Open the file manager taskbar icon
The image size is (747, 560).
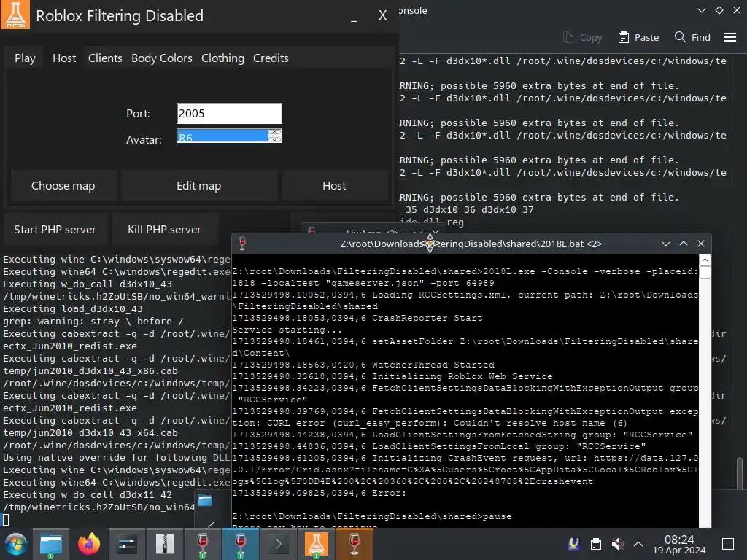coord(51,544)
